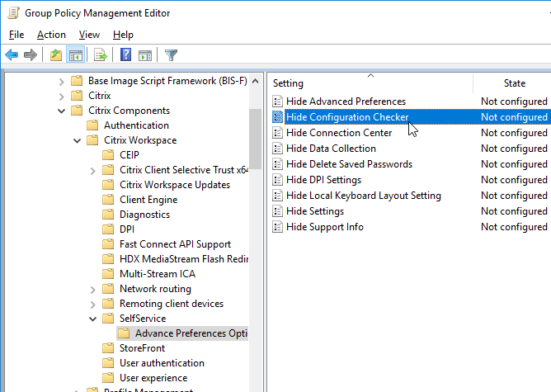Click Hide Connection Center policy icon
551x392 pixels.
point(278,133)
